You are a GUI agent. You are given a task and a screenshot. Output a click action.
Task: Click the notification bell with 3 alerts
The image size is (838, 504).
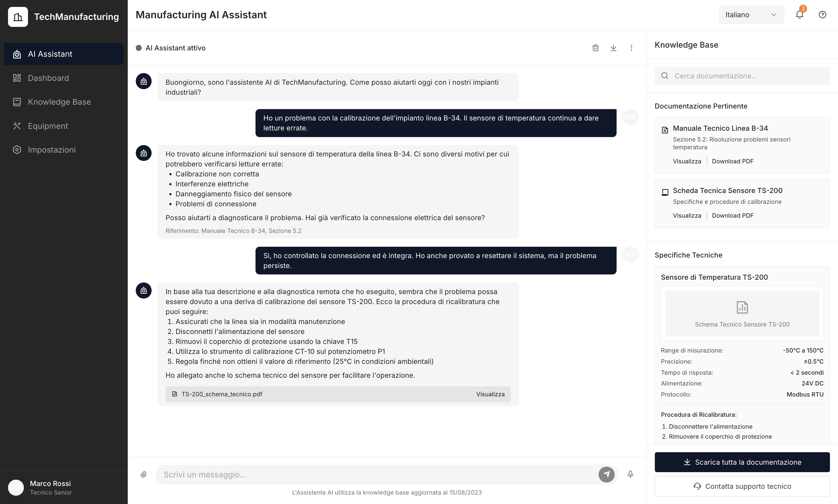[x=799, y=14]
